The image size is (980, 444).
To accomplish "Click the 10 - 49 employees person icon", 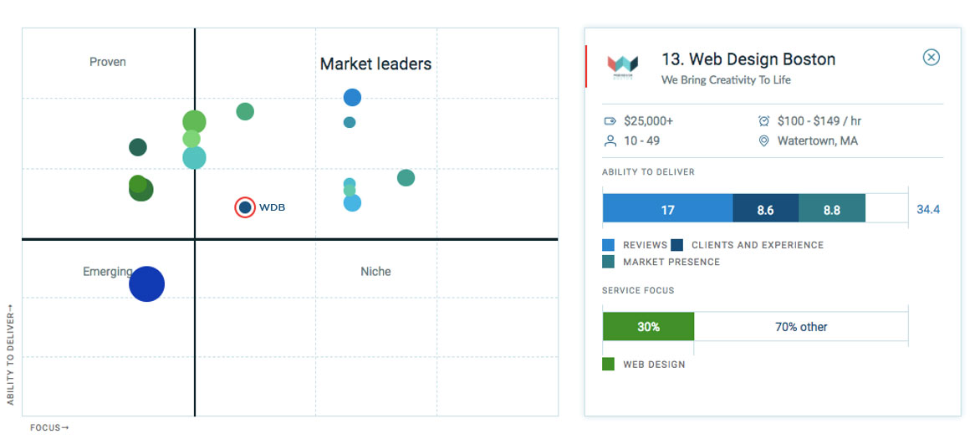I will 610,140.
